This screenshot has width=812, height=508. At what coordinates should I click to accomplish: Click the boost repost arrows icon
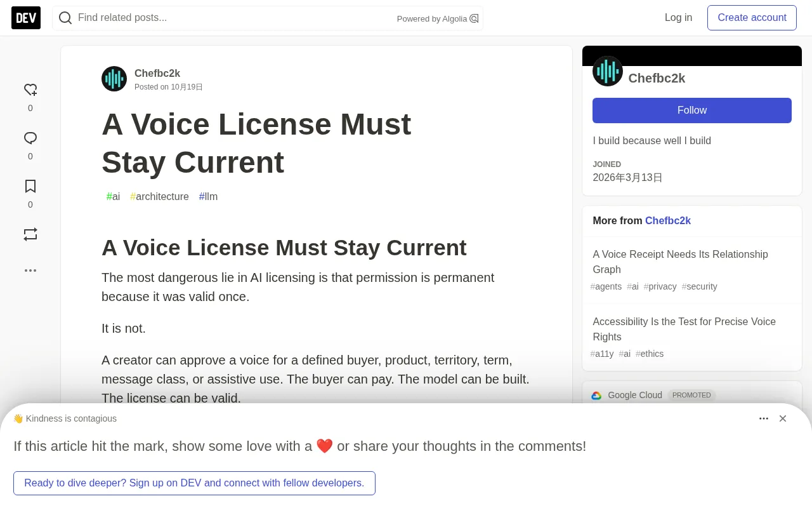[x=30, y=234]
